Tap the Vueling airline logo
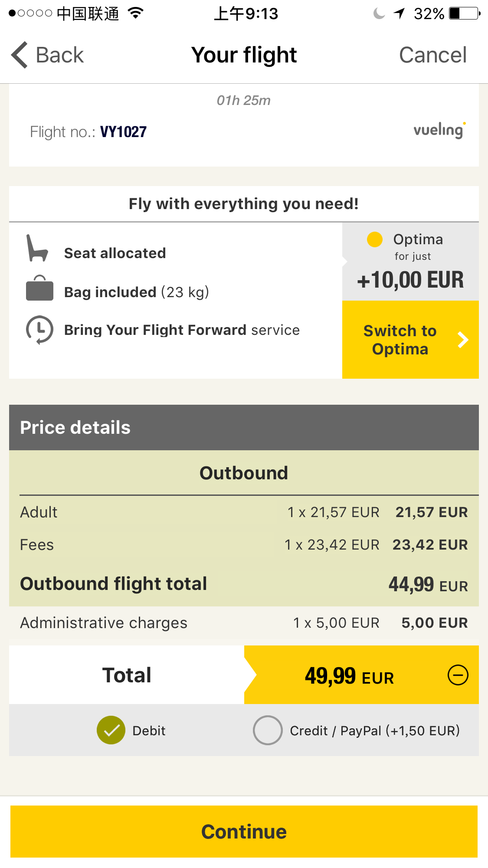This screenshot has height=868, width=488. [439, 130]
